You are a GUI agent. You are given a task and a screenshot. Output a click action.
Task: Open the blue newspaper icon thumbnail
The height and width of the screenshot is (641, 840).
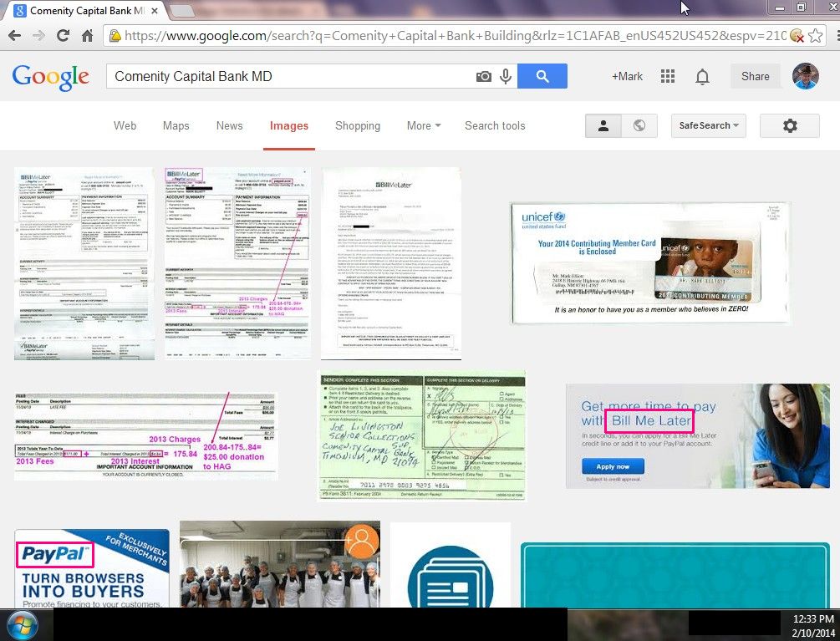click(450, 565)
